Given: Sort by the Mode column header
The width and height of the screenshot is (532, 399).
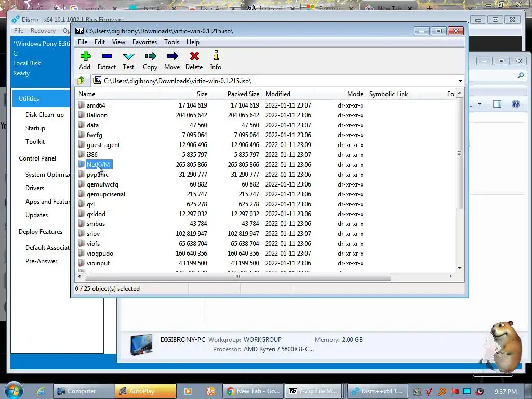Looking at the screenshot, I should (x=340, y=94).
